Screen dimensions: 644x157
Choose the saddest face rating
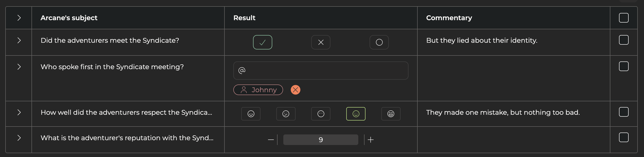(251, 114)
